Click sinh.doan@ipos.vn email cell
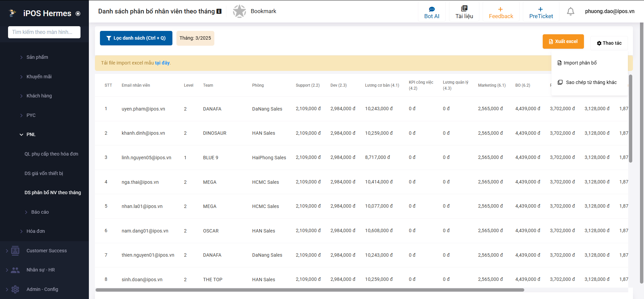 tap(142, 280)
